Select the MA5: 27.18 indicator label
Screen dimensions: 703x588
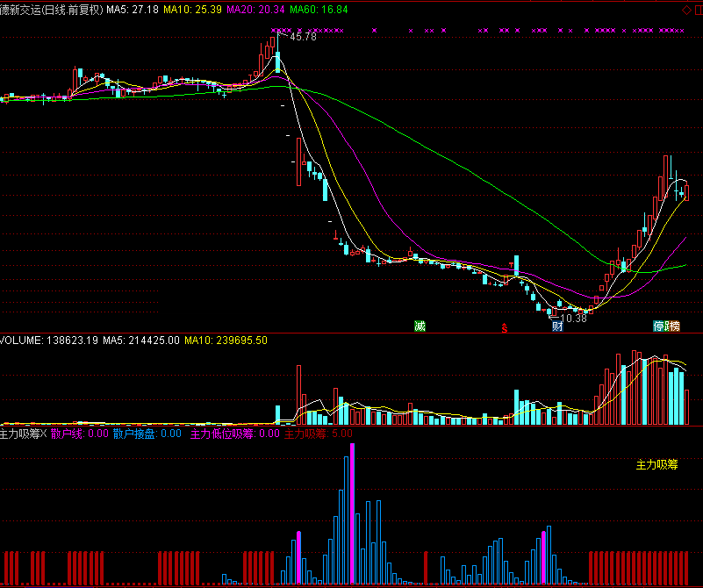133,10
